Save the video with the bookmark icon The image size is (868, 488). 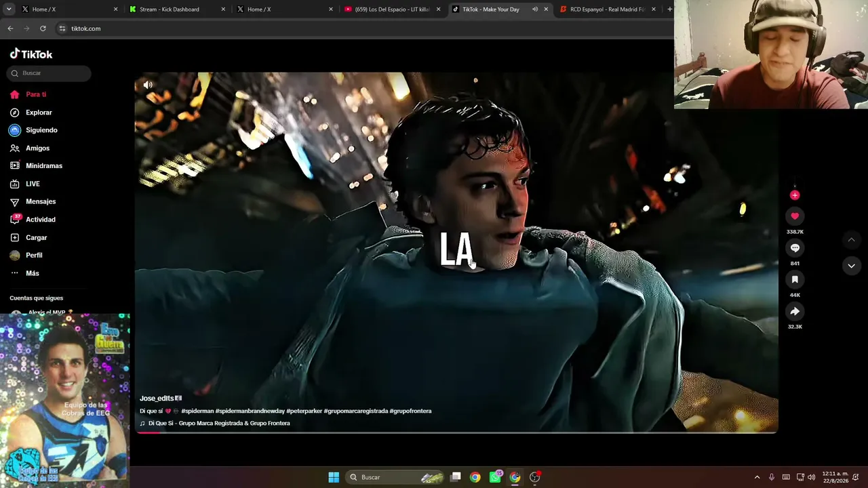(795, 279)
